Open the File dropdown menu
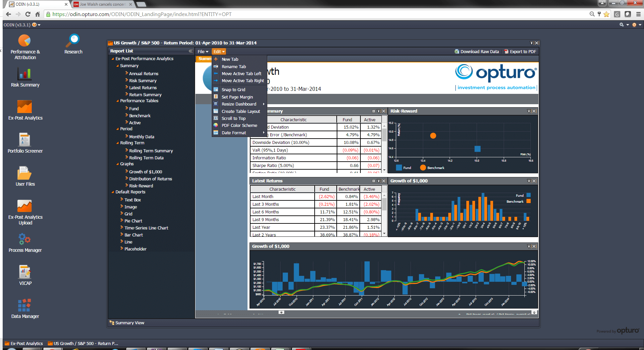 tap(203, 51)
